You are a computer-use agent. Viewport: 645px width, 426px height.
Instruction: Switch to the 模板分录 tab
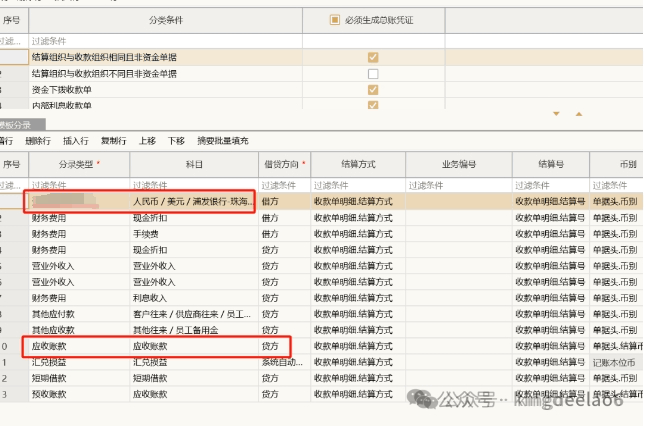(14, 125)
